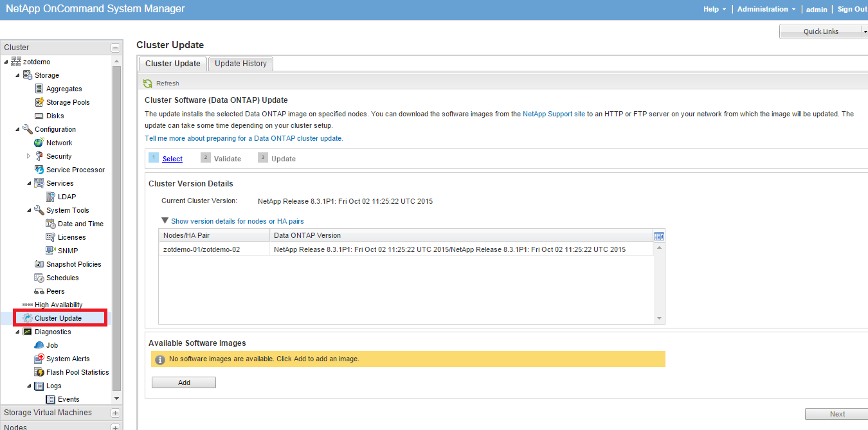Viewport: 868px width, 430px height.
Task: Go to the Select step
Action: (172, 159)
